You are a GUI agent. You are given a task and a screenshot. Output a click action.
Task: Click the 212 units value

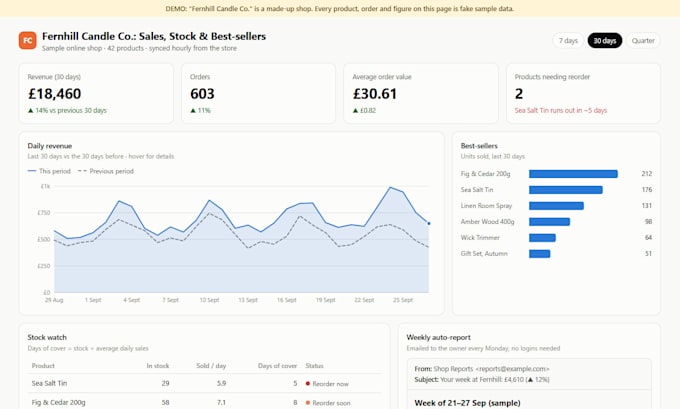(x=646, y=174)
